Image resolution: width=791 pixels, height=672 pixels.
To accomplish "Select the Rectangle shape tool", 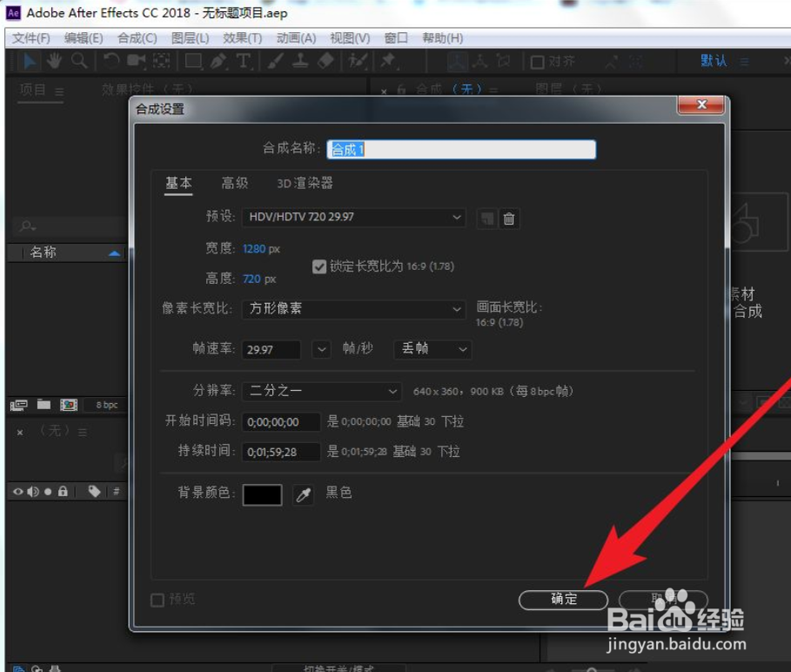I will 194,61.
